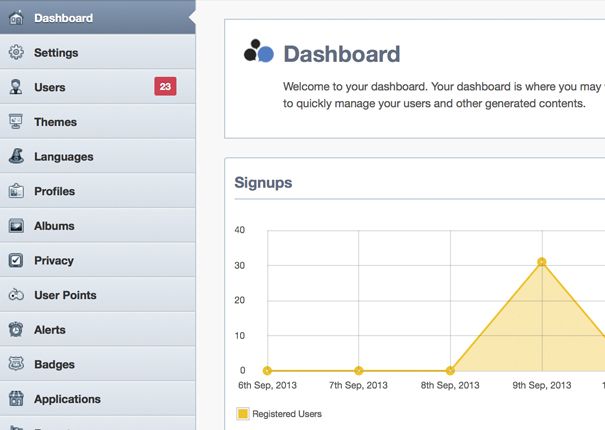Click the Dashboard house icon in sidebar
Screen dimensions: 605x430
(16, 18)
